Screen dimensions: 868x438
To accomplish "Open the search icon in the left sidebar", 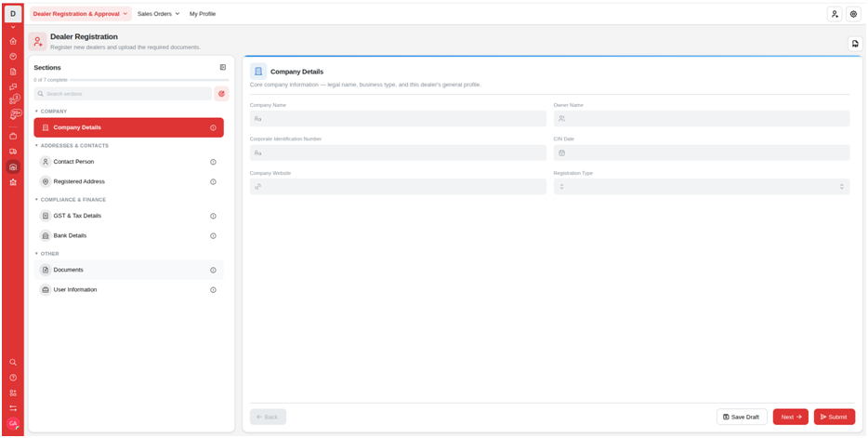I will (13, 362).
